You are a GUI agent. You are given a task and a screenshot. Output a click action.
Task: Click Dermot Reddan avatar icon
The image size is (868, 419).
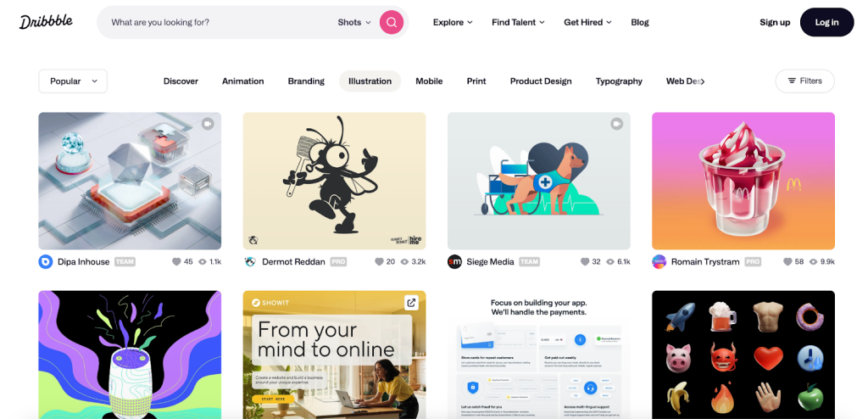point(250,261)
